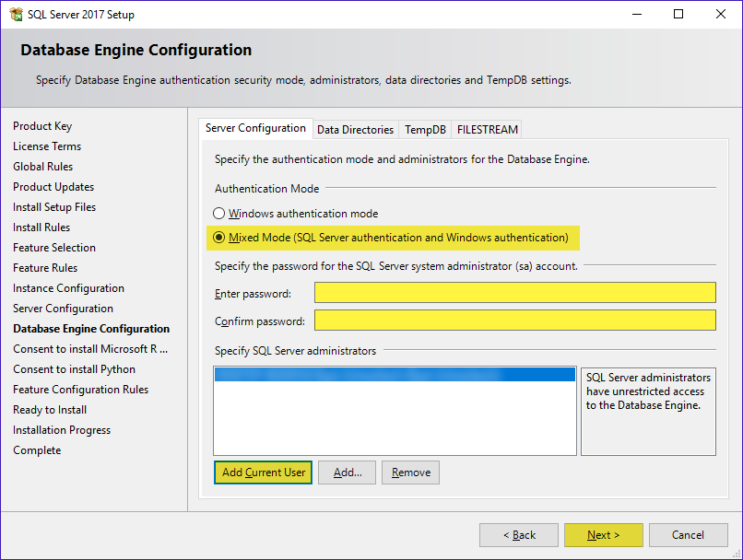Click the Feature Selection step
Screen dimensions: 743x560
(54, 248)
